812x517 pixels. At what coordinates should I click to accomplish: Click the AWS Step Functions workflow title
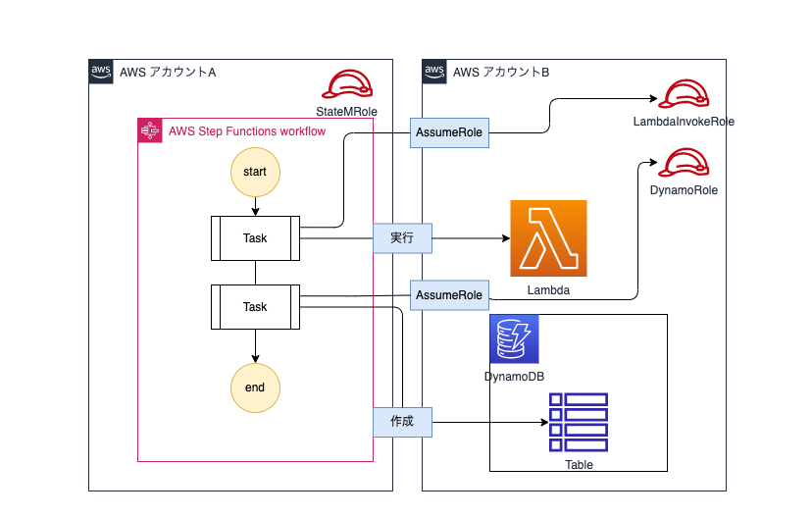(247, 131)
